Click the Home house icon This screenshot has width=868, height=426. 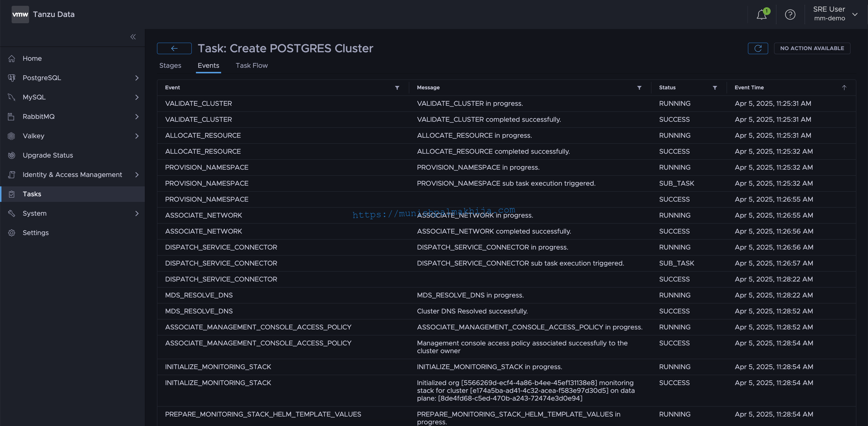click(x=12, y=59)
